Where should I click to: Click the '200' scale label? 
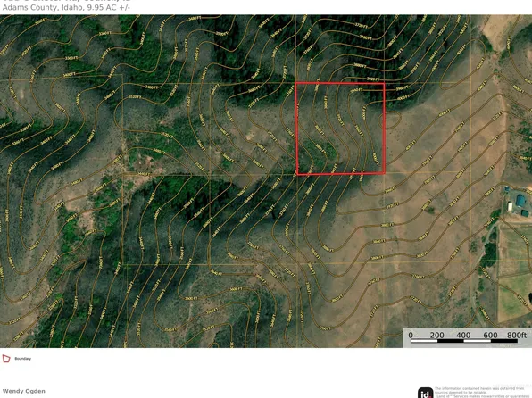click(x=436, y=335)
